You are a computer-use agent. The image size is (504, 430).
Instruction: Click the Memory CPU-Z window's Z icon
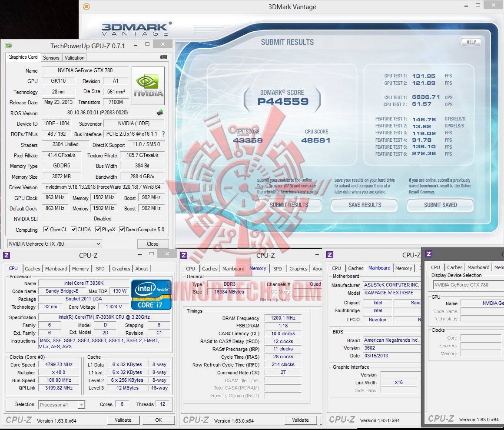184,255
